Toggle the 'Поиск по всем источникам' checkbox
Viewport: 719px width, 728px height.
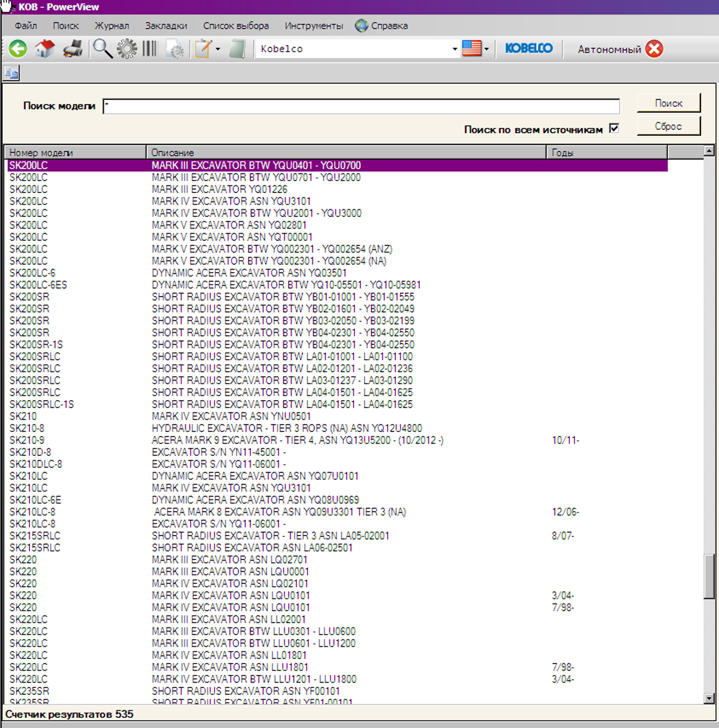(614, 128)
